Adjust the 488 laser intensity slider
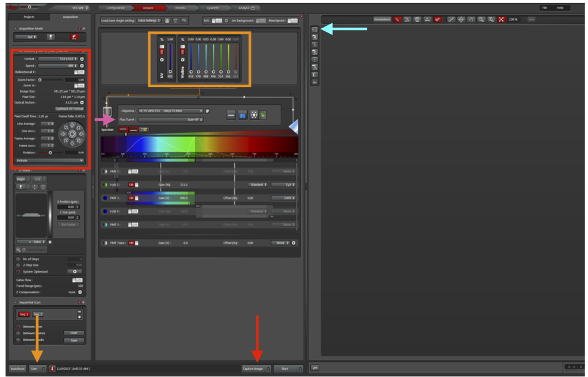 click(x=206, y=58)
